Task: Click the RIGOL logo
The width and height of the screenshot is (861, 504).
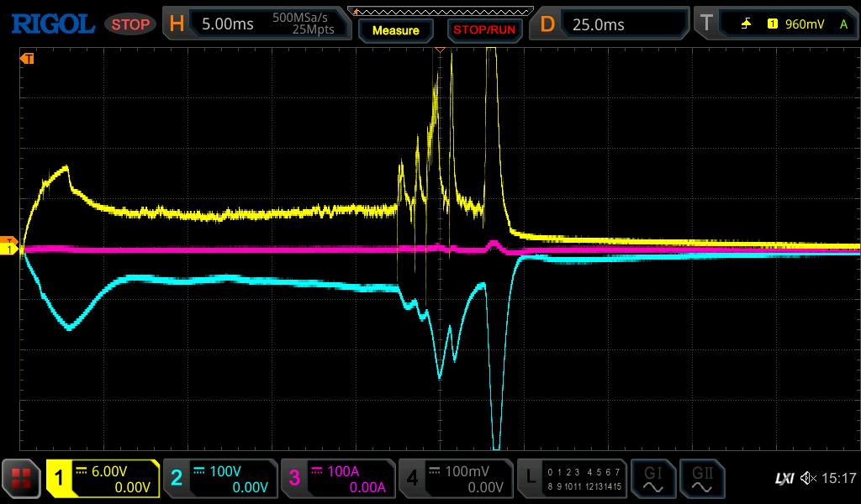Action: [x=52, y=24]
